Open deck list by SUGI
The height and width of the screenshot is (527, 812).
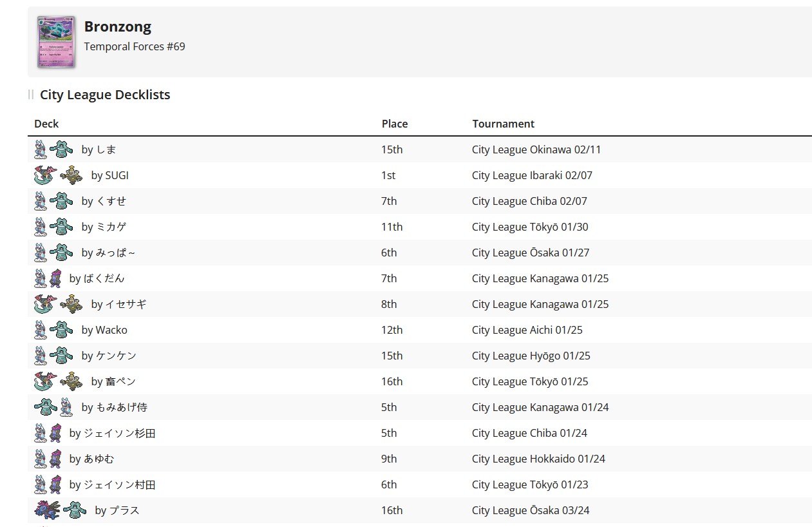(110, 175)
